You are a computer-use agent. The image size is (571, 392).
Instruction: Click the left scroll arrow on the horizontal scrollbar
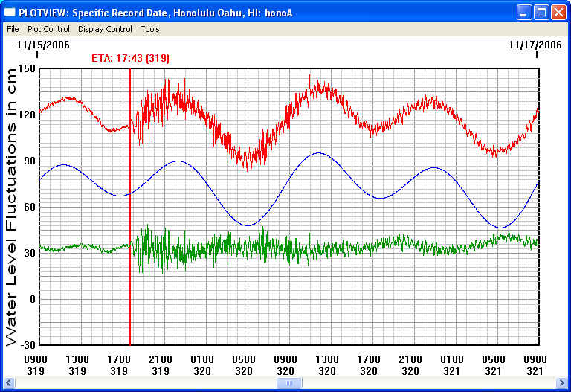tap(9, 383)
